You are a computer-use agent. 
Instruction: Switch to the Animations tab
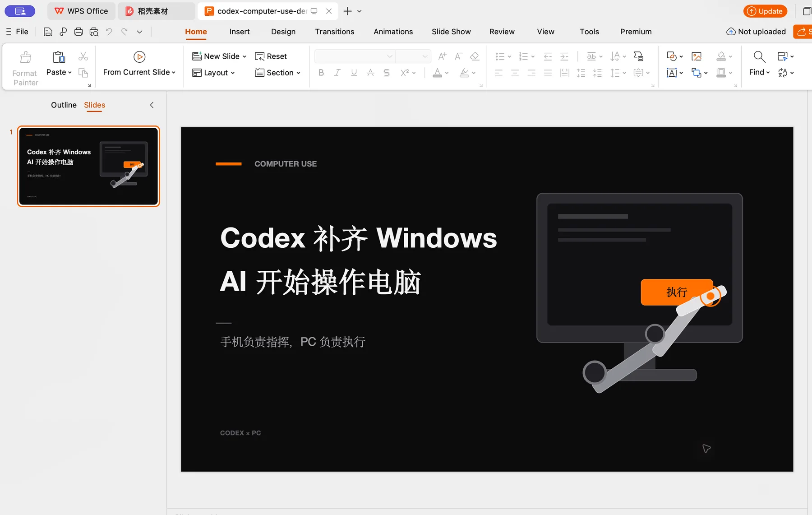[393, 32]
